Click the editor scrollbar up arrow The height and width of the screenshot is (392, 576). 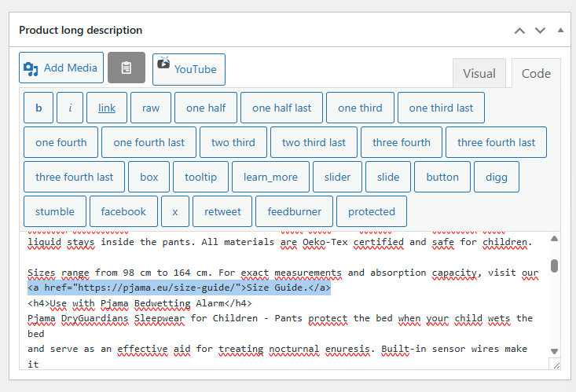click(x=554, y=239)
